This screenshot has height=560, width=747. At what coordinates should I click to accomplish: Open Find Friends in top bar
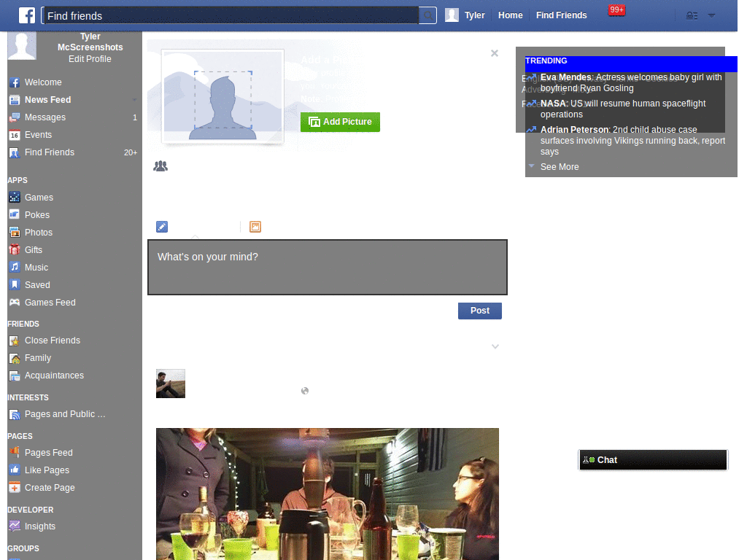561,15
